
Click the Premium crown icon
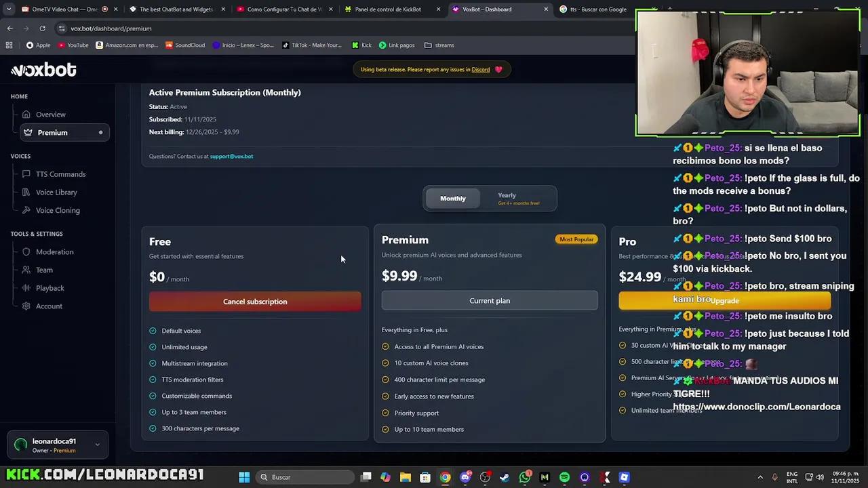(28, 132)
